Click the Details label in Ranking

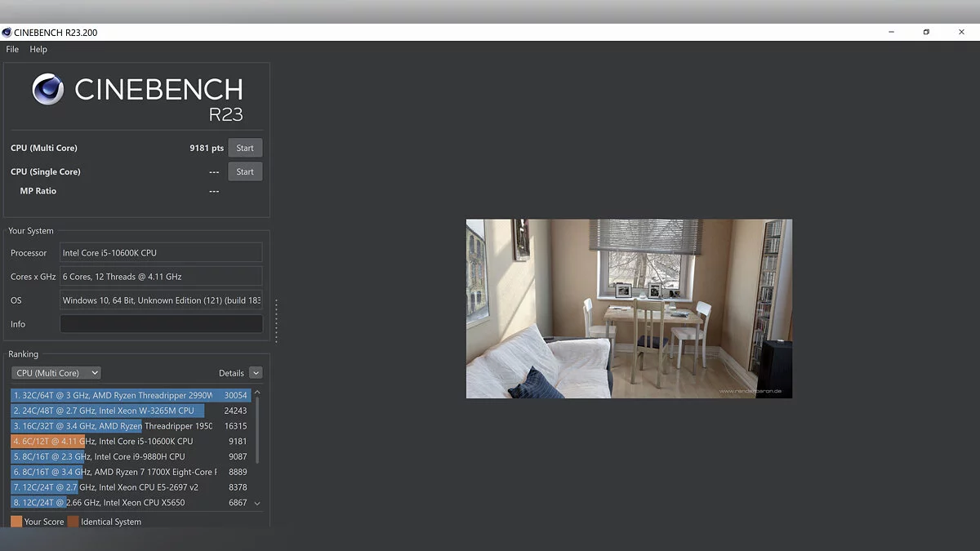click(231, 373)
